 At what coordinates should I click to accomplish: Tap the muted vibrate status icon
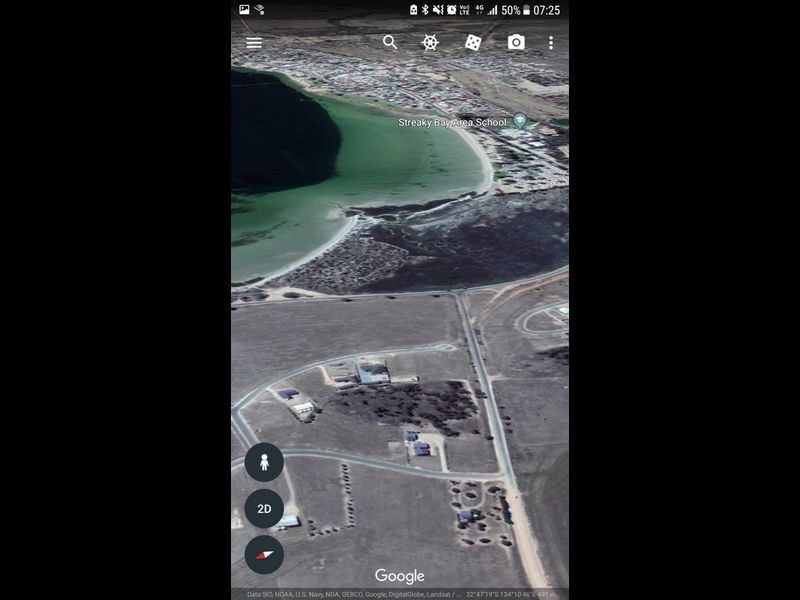click(438, 10)
